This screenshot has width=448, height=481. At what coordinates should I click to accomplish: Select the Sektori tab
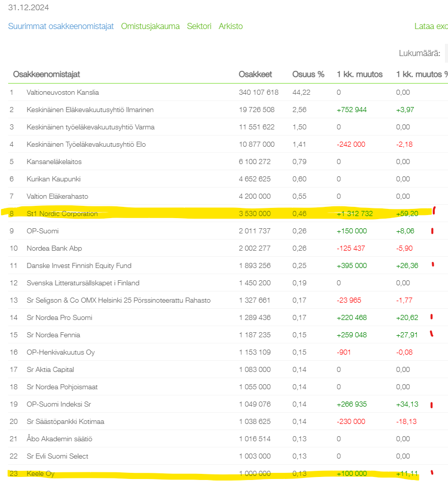point(199,26)
